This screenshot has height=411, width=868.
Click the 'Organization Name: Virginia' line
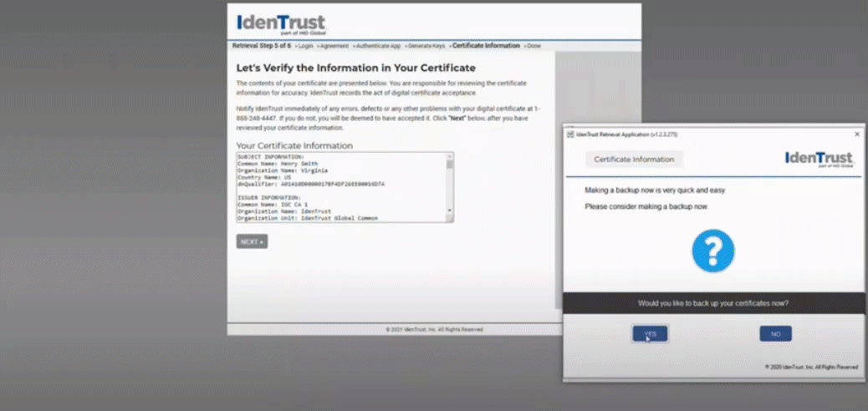point(283,170)
